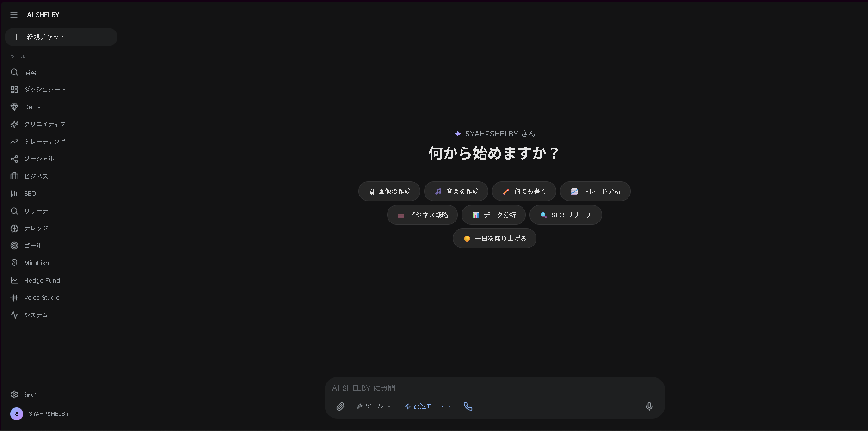Select the SEO リサーチ suggestion chip

[x=566, y=215]
